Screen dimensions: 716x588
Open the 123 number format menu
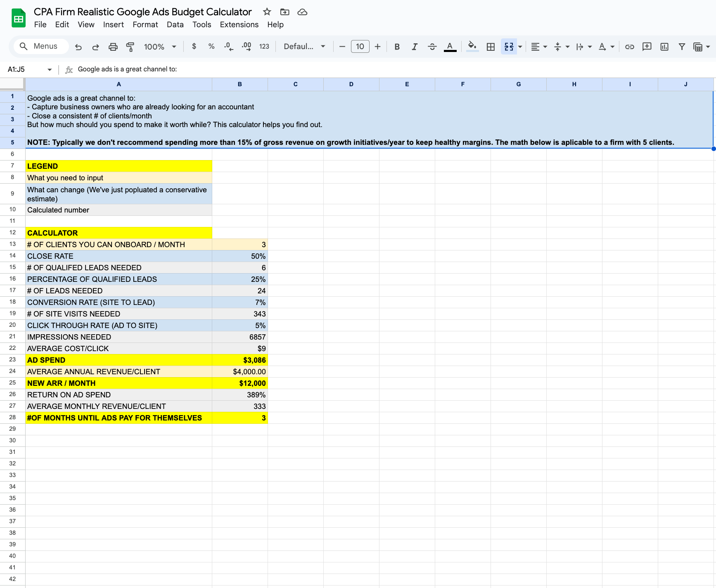(264, 47)
